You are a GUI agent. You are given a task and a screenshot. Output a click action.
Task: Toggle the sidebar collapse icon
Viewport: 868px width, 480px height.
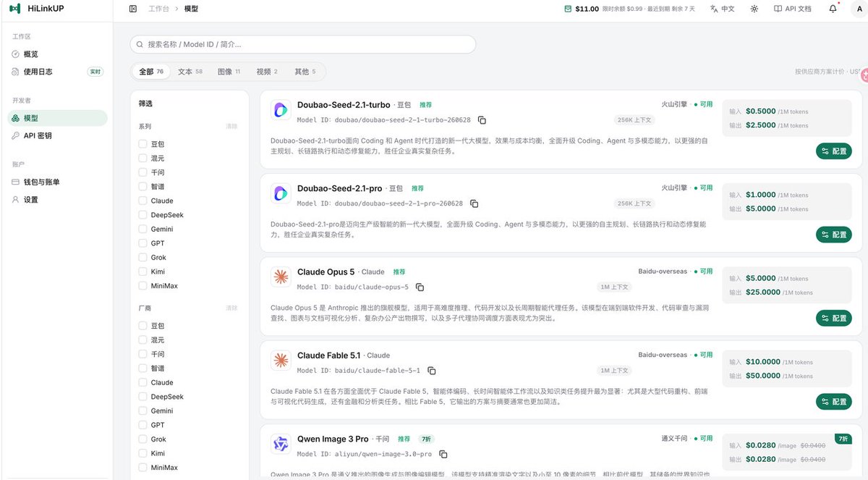pos(132,9)
